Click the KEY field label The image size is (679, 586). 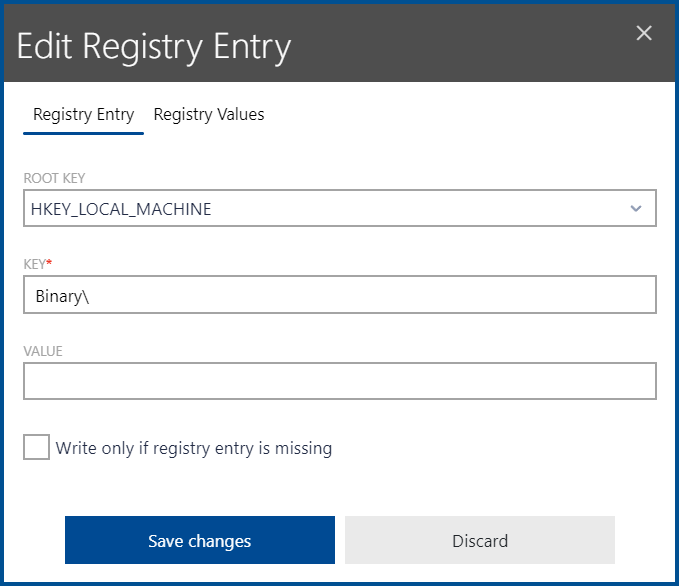coord(34,264)
